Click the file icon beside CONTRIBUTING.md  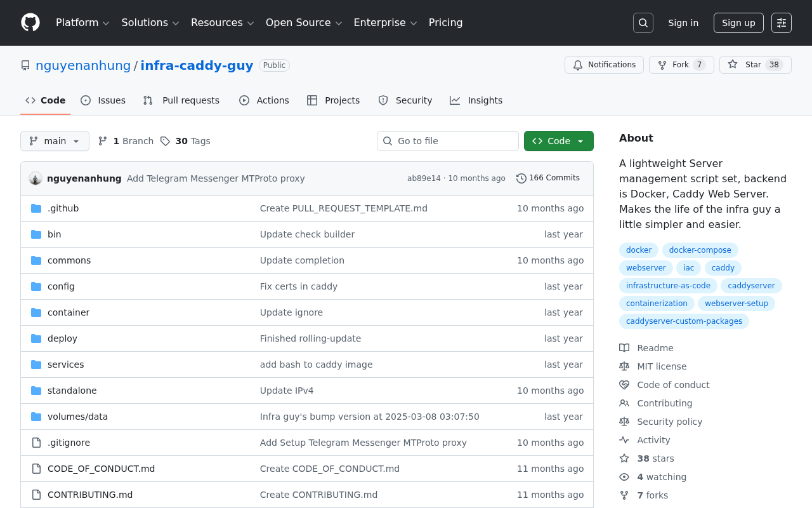coord(36,494)
